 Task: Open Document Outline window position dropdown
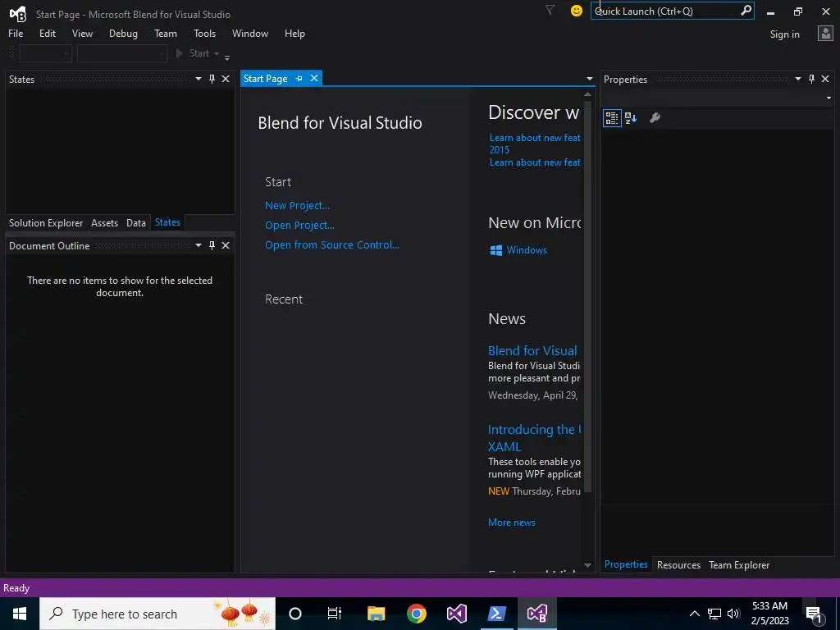pyautogui.click(x=199, y=245)
